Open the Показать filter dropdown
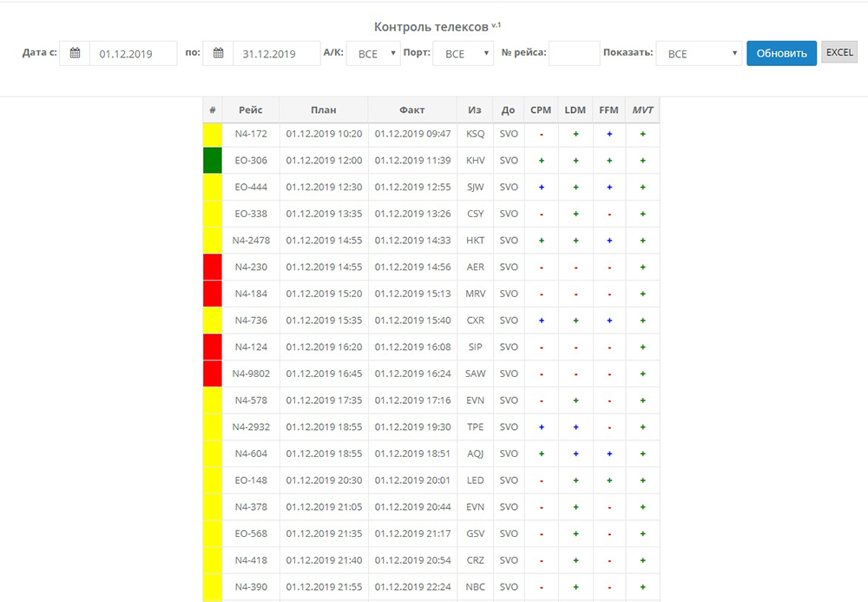 pos(699,53)
